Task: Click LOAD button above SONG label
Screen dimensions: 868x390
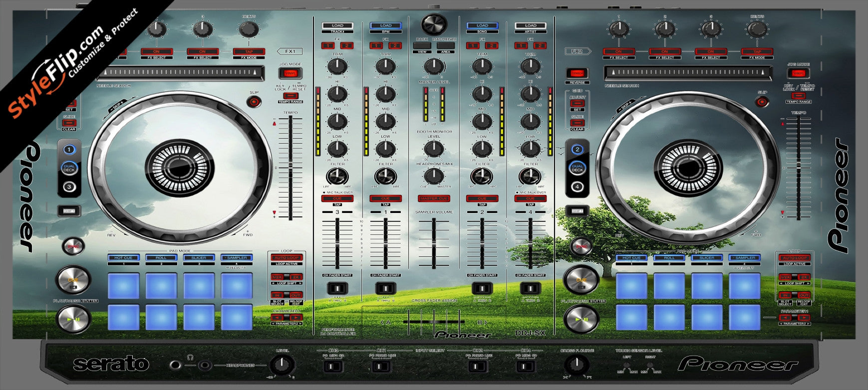Action: [482, 25]
